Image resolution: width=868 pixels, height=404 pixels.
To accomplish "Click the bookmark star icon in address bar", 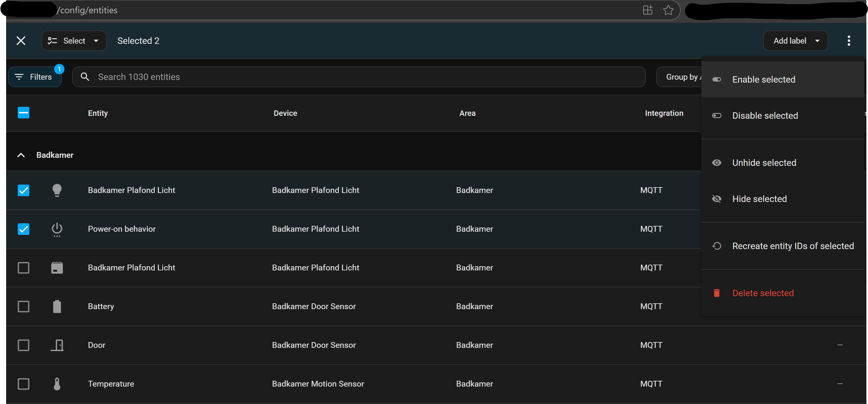I will click(668, 10).
